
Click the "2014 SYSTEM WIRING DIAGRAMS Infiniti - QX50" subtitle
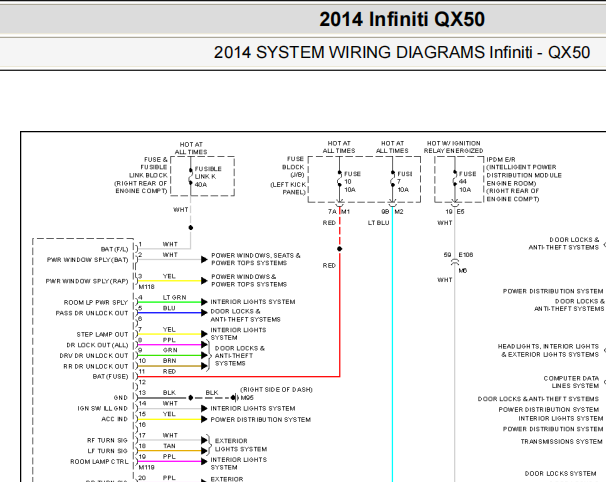(x=402, y=52)
